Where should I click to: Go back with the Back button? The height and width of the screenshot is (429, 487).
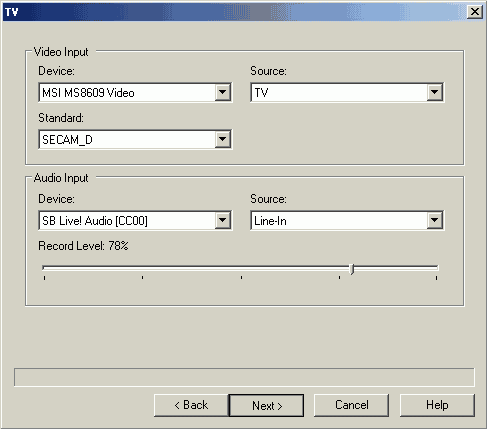coord(191,405)
